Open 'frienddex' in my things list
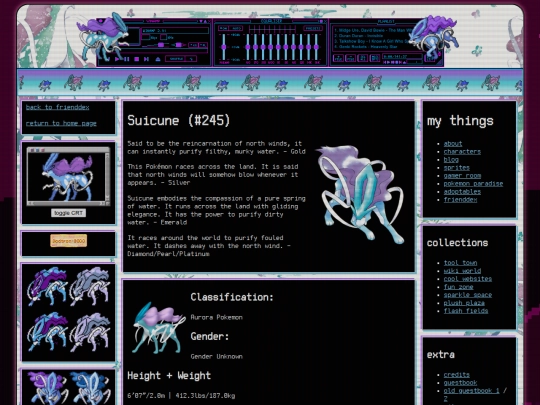This screenshot has width=540, height=405. (460, 200)
